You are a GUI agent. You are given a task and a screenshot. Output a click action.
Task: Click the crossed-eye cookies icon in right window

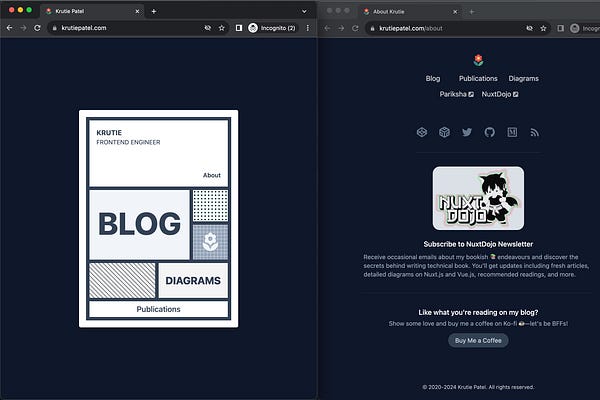click(530, 28)
